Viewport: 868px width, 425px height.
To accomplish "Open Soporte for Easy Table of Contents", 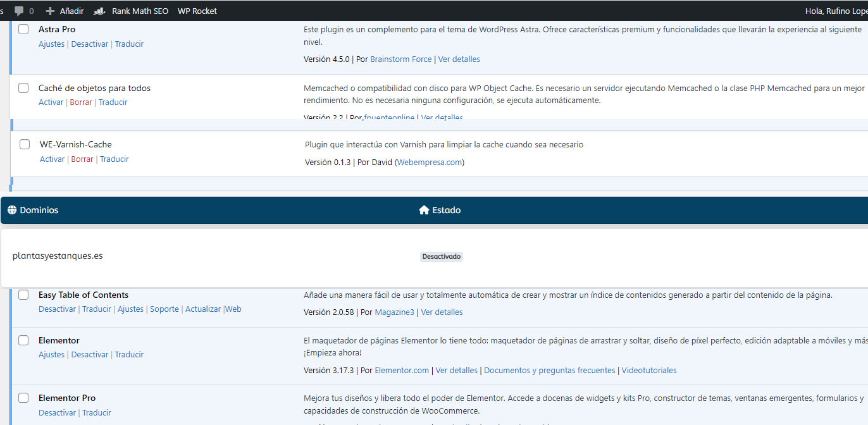I will click(164, 309).
